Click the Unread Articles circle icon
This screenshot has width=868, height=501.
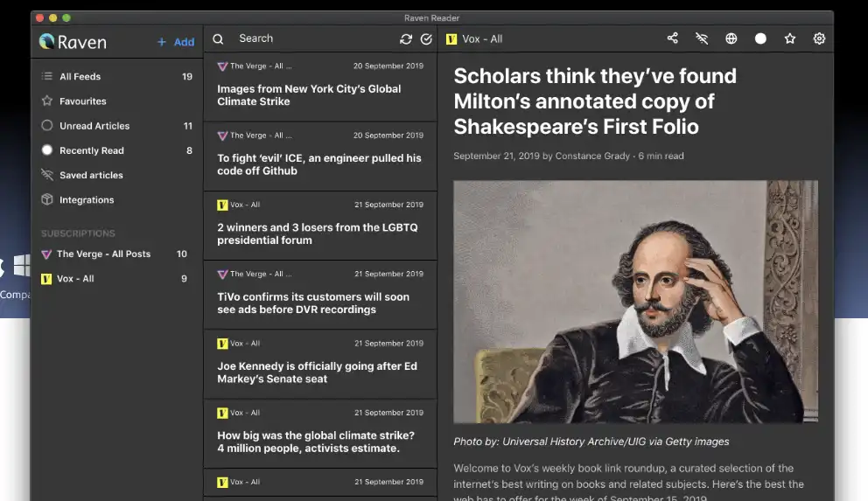47,126
